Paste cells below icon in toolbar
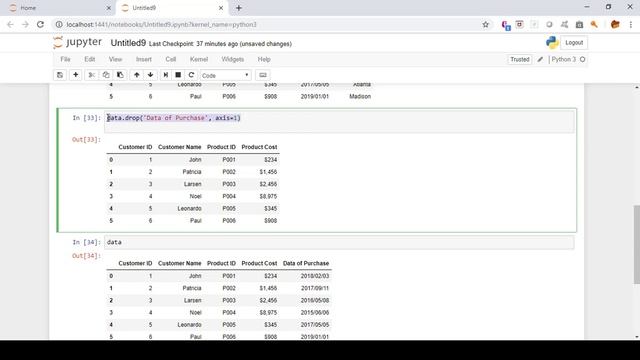This screenshot has width=640, height=360. click(120, 75)
